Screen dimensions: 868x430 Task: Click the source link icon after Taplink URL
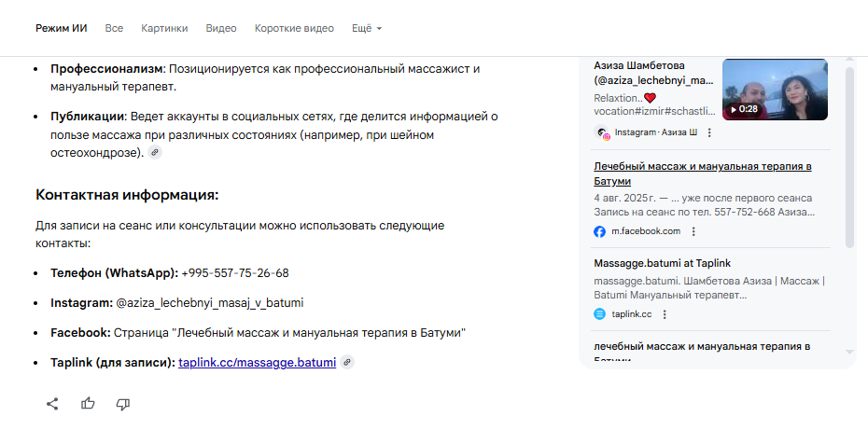(x=347, y=363)
